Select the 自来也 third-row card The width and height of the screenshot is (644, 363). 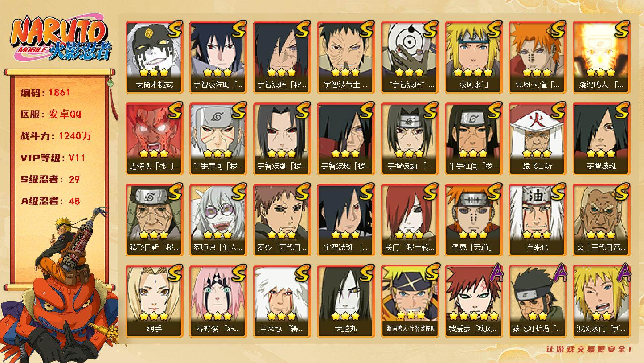pos(537,220)
